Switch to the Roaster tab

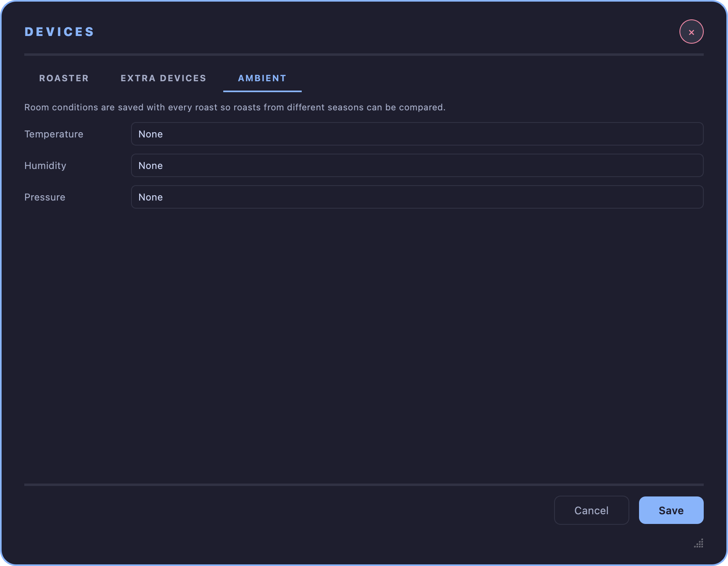pyautogui.click(x=64, y=78)
